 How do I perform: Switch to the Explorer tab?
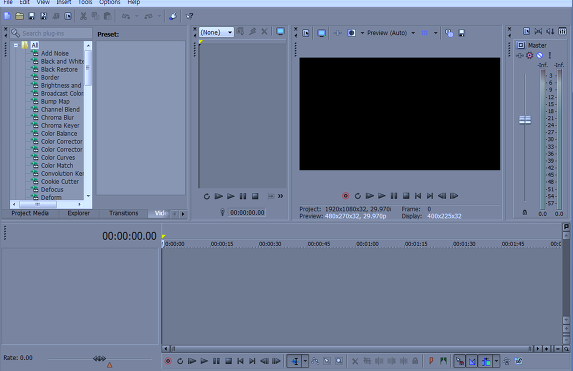click(79, 213)
